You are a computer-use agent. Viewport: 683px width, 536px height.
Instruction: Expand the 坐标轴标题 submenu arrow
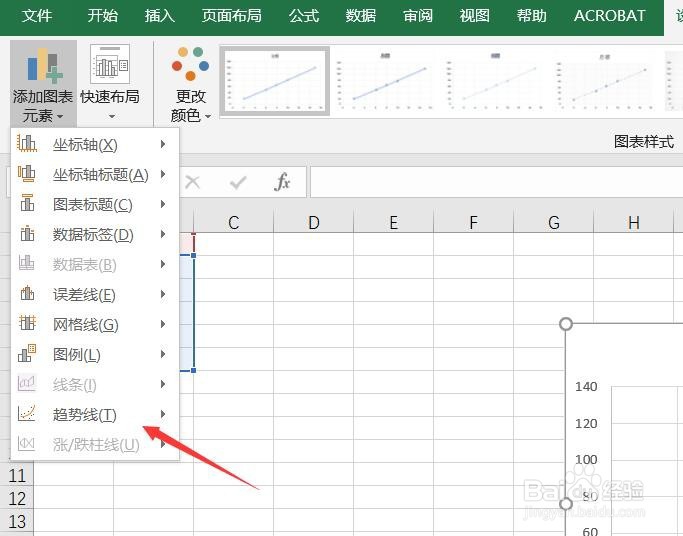(163, 174)
